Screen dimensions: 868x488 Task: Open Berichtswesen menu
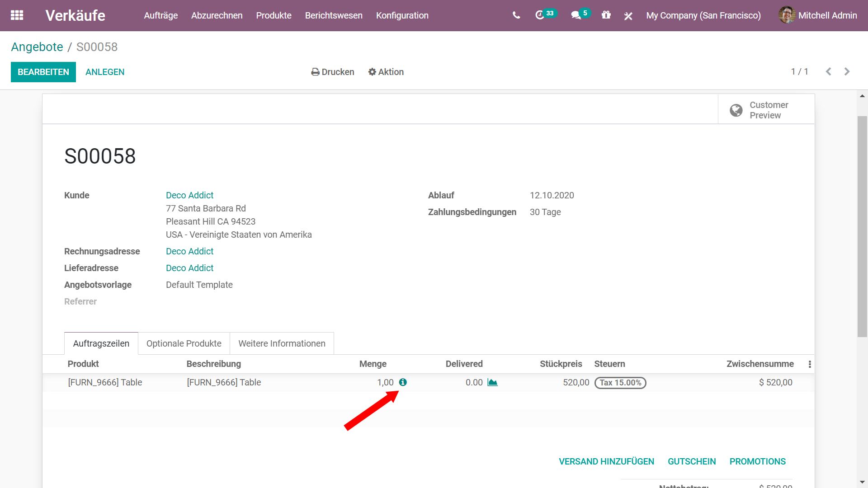[334, 15]
